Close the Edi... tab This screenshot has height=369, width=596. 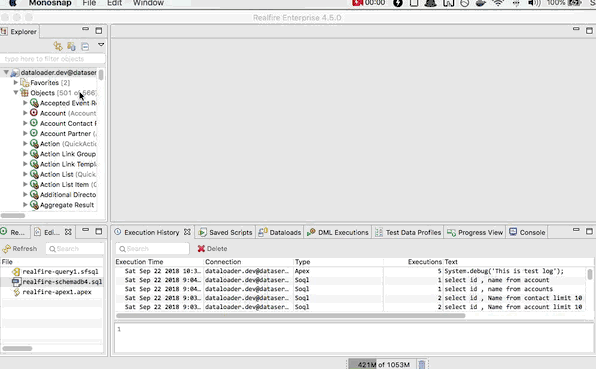pyautogui.click(x=68, y=232)
